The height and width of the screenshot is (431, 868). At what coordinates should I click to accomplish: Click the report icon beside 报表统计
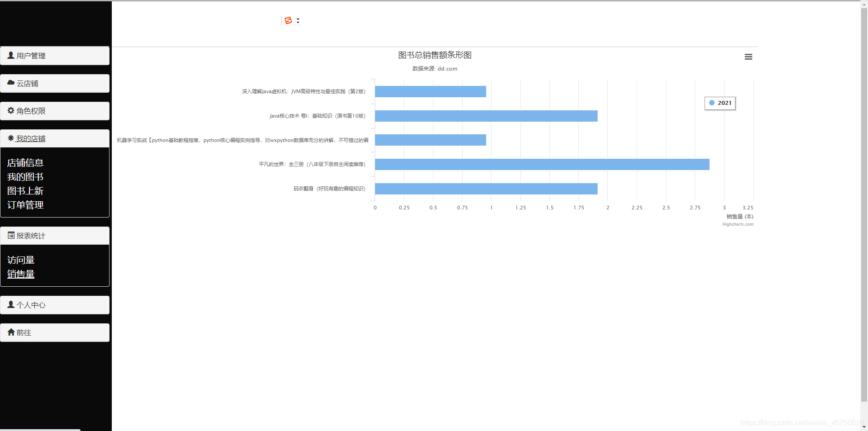(10, 235)
